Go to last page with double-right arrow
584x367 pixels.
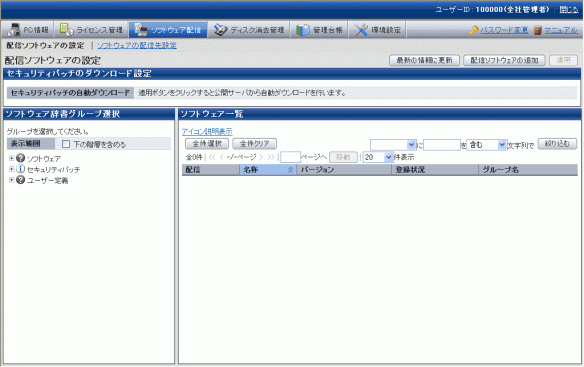pyautogui.click(x=271, y=157)
